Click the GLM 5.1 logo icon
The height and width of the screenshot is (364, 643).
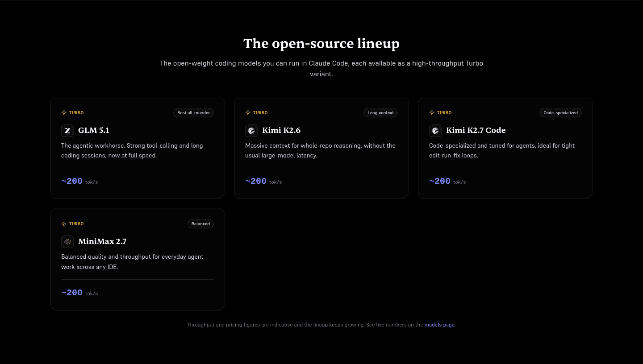point(67,131)
